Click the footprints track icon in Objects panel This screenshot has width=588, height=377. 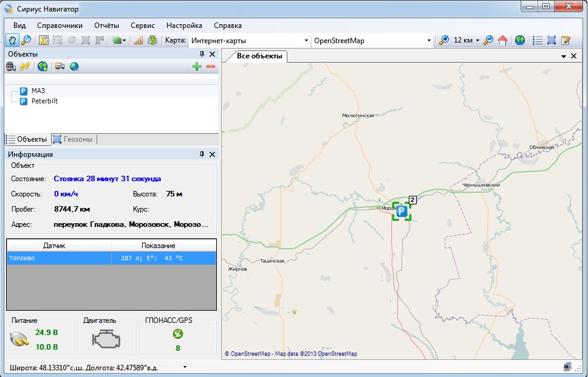click(x=25, y=66)
